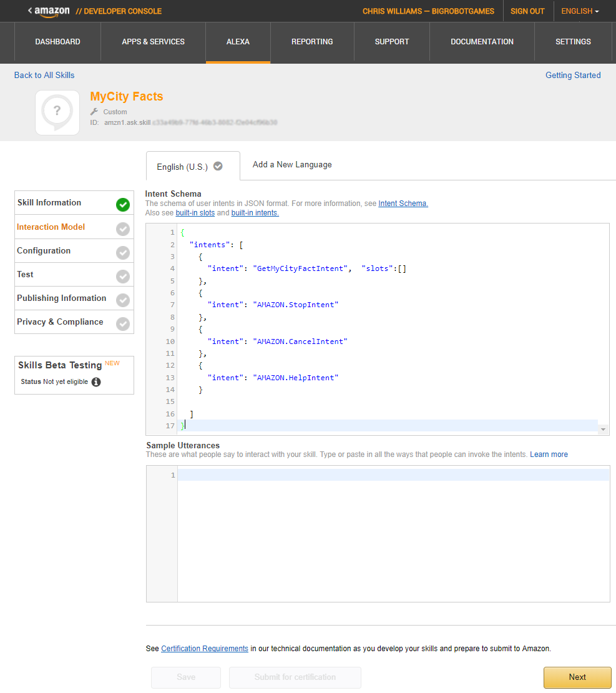Click the checkmark icon on English (U.S.) tab
616x693 pixels.
click(x=218, y=166)
